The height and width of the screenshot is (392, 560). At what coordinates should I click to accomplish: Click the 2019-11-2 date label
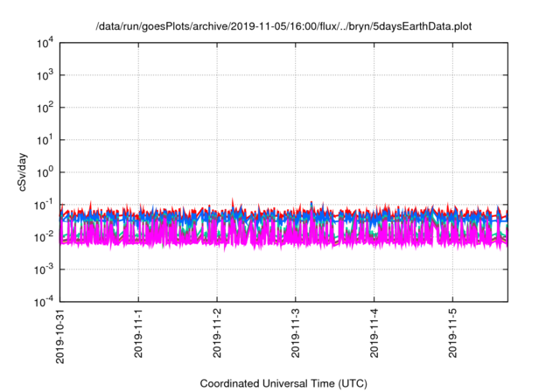pos(217,333)
